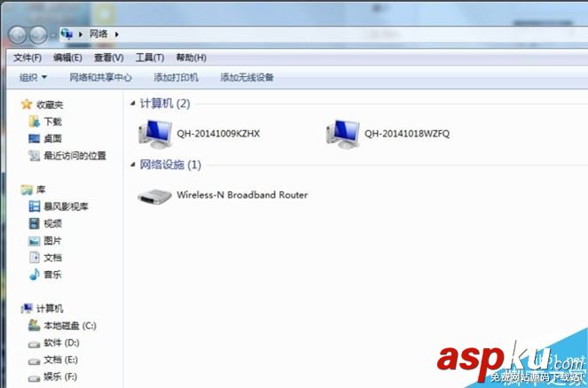
Task: Collapse the 网络设施 (1) group
Action: coord(133,165)
